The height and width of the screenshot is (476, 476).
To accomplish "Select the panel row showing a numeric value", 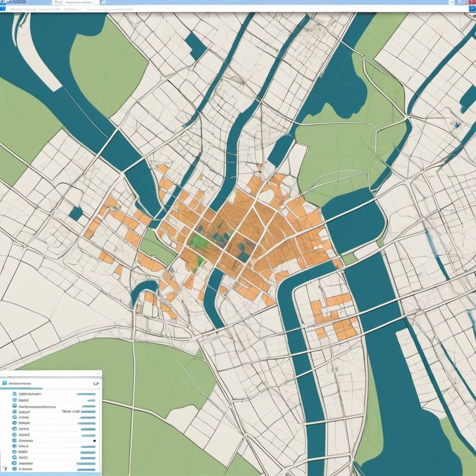I will click(x=54, y=412).
